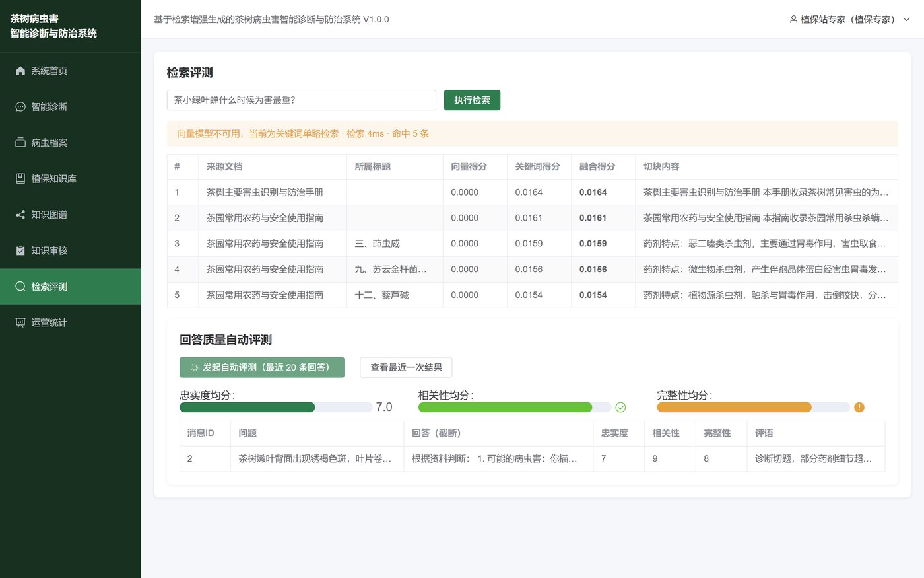Click the home icon beside 系统首页
This screenshot has height=578, width=924.
pos(20,71)
